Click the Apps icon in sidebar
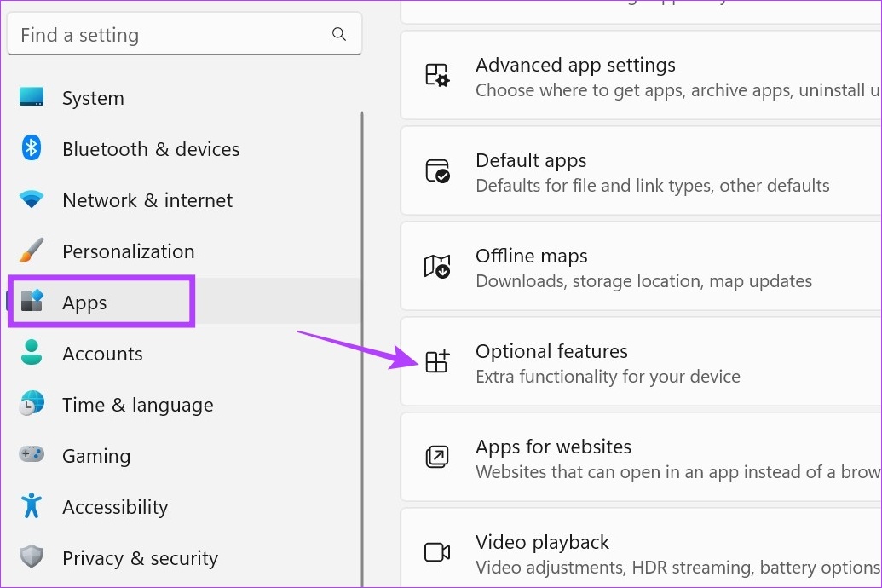This screenshot has height=588, width=882. tap(32, 301)
